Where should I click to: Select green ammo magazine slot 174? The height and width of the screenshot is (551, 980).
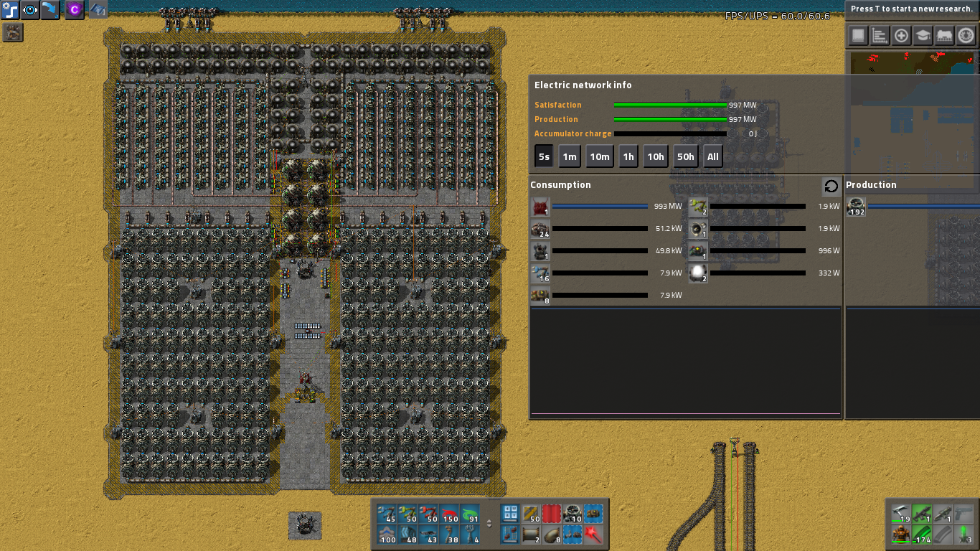click(922, 534)
